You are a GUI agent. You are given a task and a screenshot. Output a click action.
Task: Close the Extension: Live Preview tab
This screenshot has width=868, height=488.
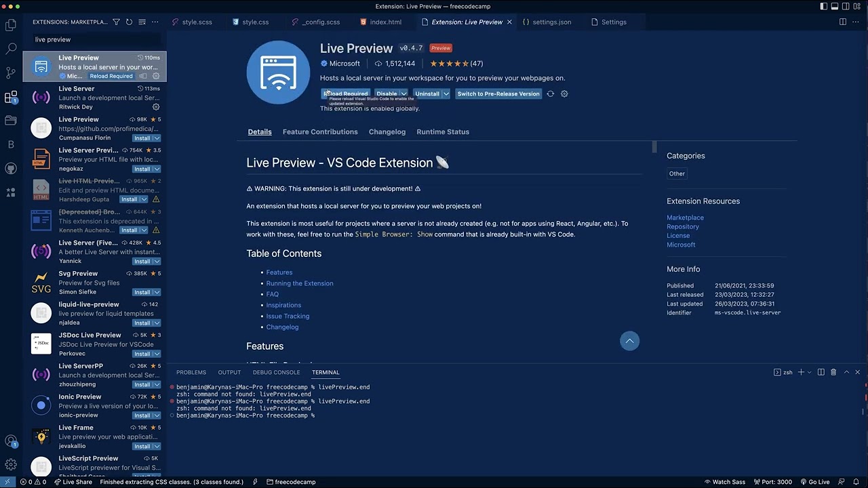[x=509, y=22]
